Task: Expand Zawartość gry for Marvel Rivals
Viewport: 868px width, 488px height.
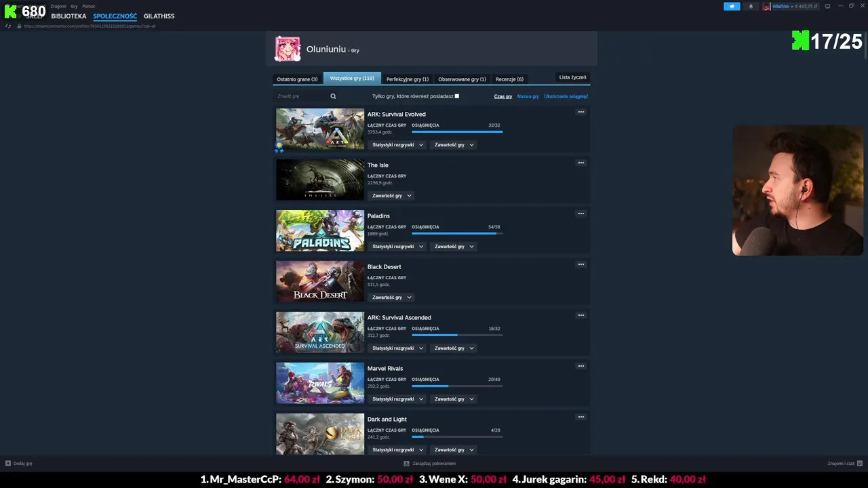Action: click(x=454, y=399)
